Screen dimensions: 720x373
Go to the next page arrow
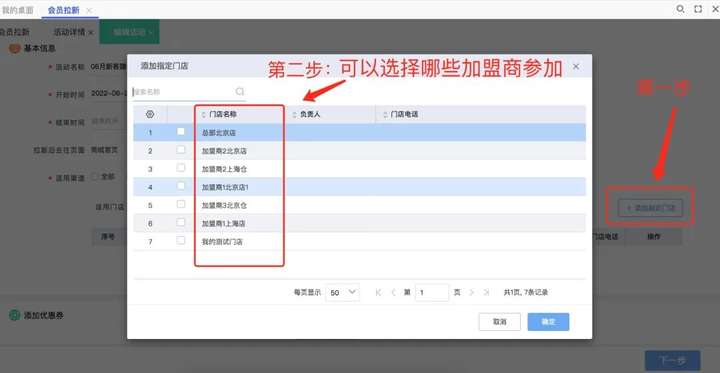(x=472, y=292)
